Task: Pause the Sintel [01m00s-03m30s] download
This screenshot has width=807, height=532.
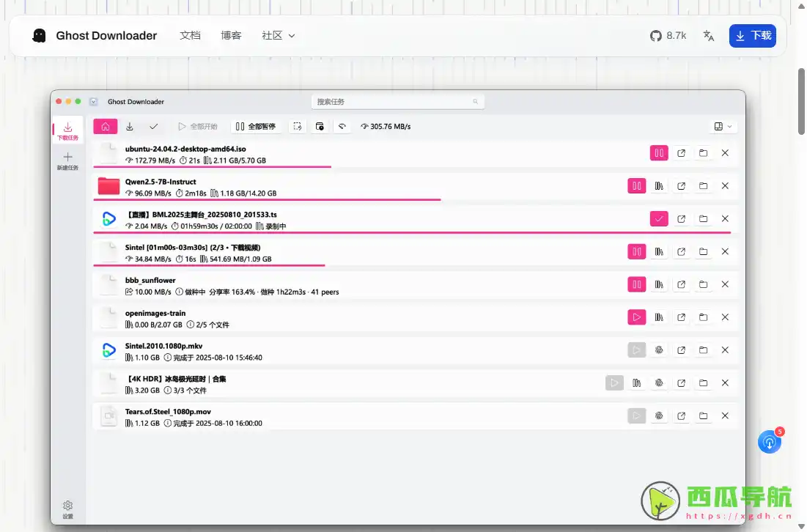Action: pyautogui.click(x=637, y=251)
